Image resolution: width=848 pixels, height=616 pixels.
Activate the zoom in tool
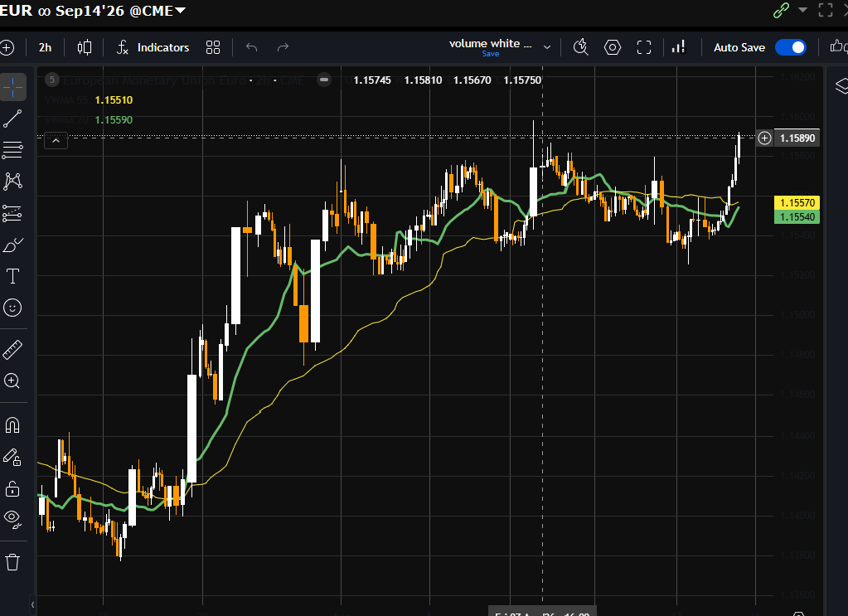pyautogui.click(x=12, y=381)
